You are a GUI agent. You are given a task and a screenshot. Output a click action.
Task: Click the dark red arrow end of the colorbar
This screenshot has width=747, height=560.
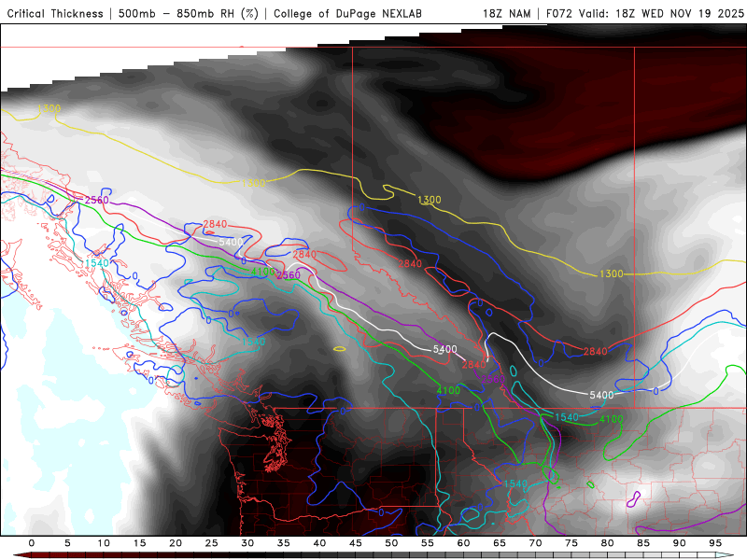tap(21, 555)
